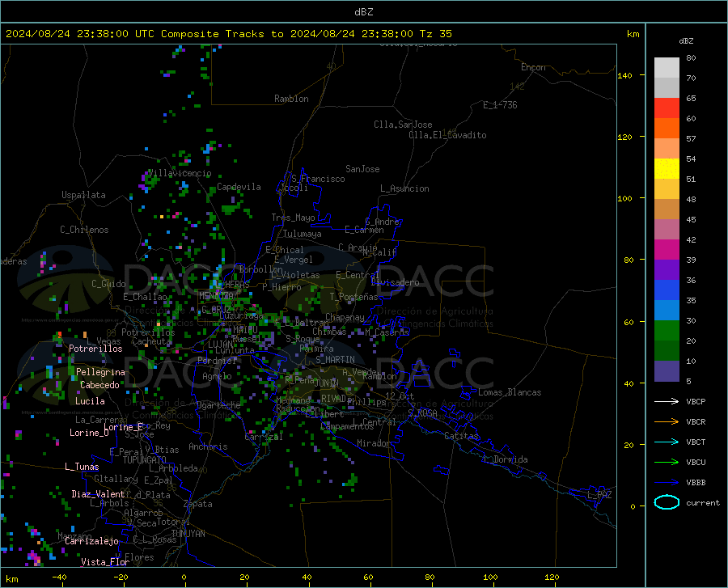The width and height of the screenshot is (728, 588).
Task: Click the pink 'Diaz_Valent' map label
Action: (98, 494)
